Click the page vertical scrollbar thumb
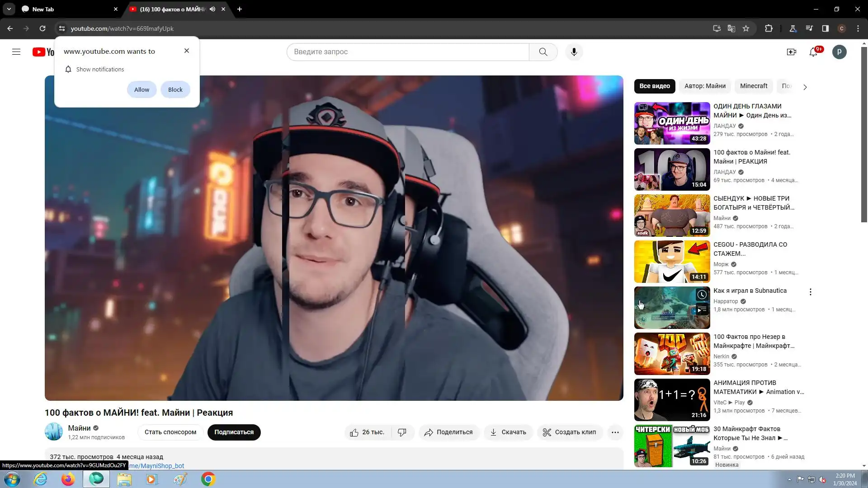Screen dimensions: 868x488 (x=864, y=136)
